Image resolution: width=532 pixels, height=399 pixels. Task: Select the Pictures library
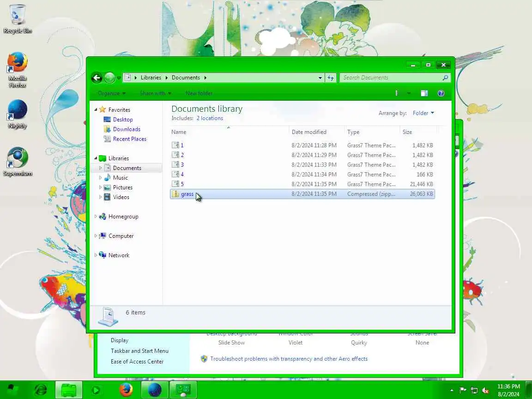[x=122, y=187]
